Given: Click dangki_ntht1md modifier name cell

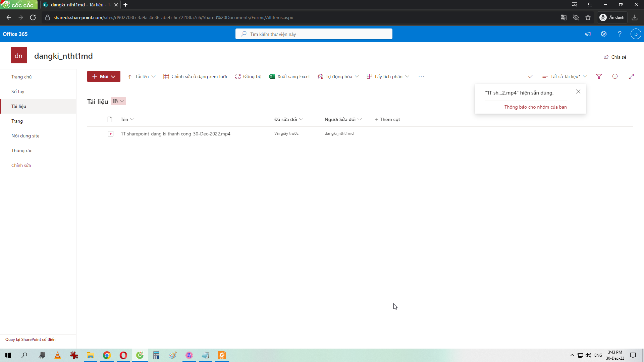Looking at the screenshot, I should 339,133.
